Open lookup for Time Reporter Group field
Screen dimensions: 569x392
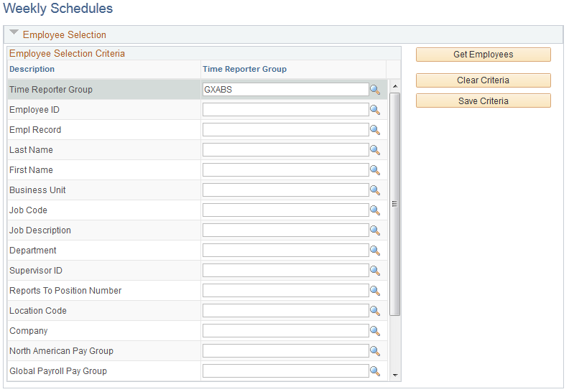click(x=375, y=90)
